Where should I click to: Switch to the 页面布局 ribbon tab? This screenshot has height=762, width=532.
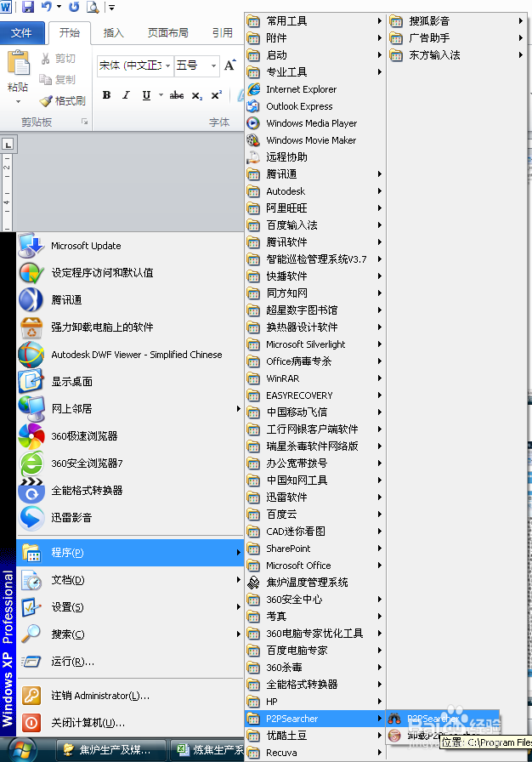[168, 32]
